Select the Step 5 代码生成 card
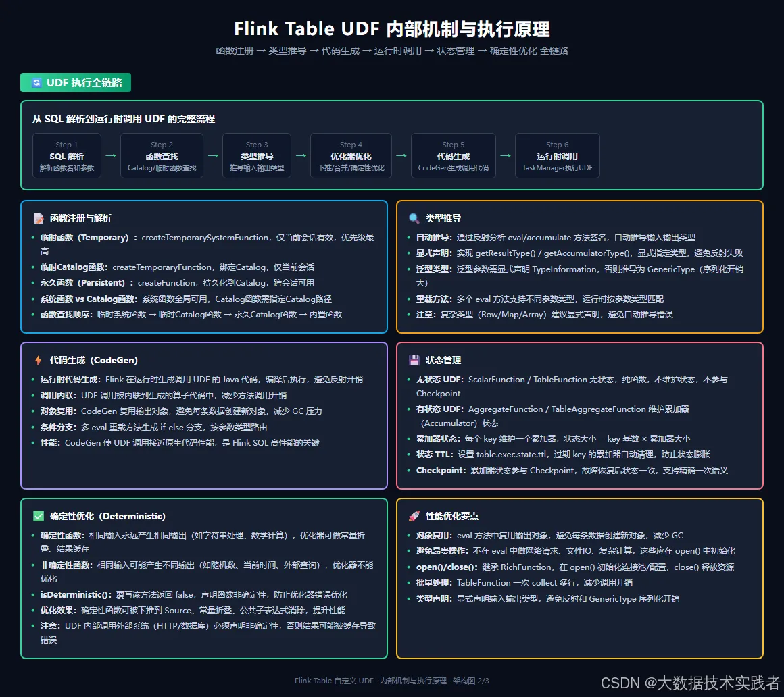784x697 pixels. pyautogui.click(x=454, y=155)
